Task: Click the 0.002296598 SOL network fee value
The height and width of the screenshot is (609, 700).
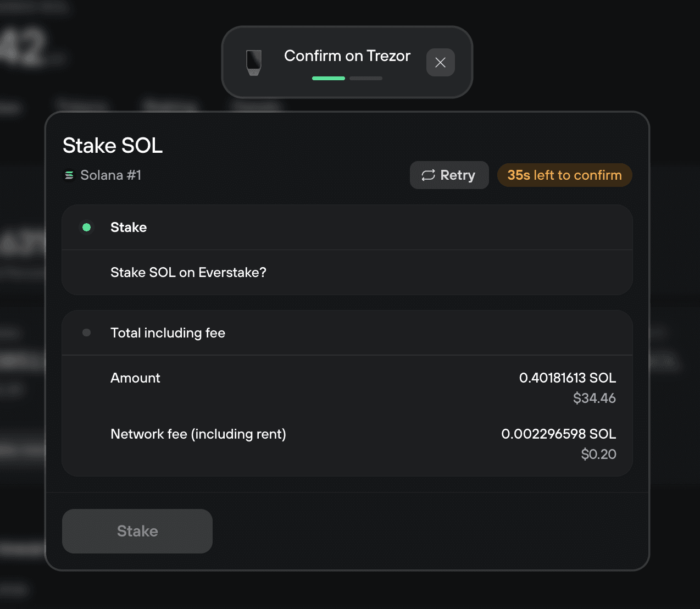Action: click(x=558, y=434)
